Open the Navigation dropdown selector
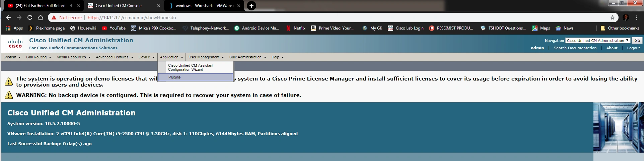 tap(598, 41)
